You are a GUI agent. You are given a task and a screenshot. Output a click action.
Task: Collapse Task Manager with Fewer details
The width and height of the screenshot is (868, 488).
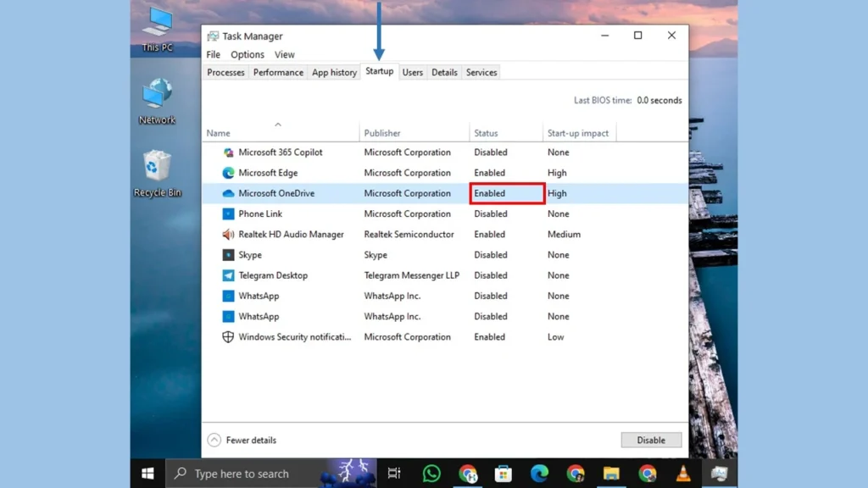(x=242, y=440)
